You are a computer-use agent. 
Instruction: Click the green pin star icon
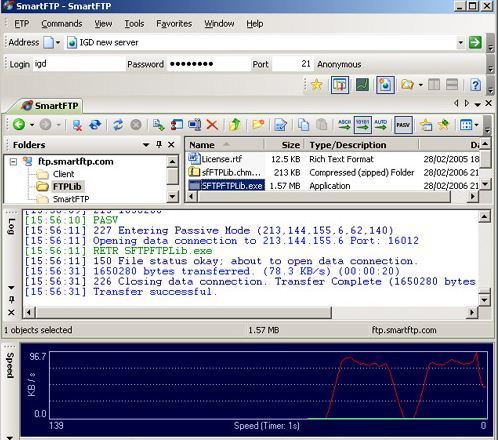[x=444, y=125]
